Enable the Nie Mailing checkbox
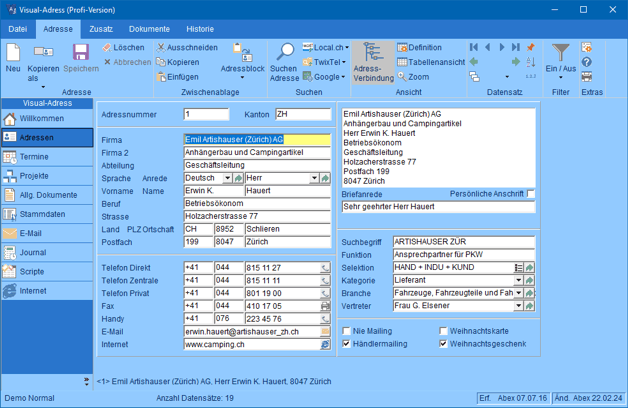Screen dimensions: 628x408 click(346, 331)
